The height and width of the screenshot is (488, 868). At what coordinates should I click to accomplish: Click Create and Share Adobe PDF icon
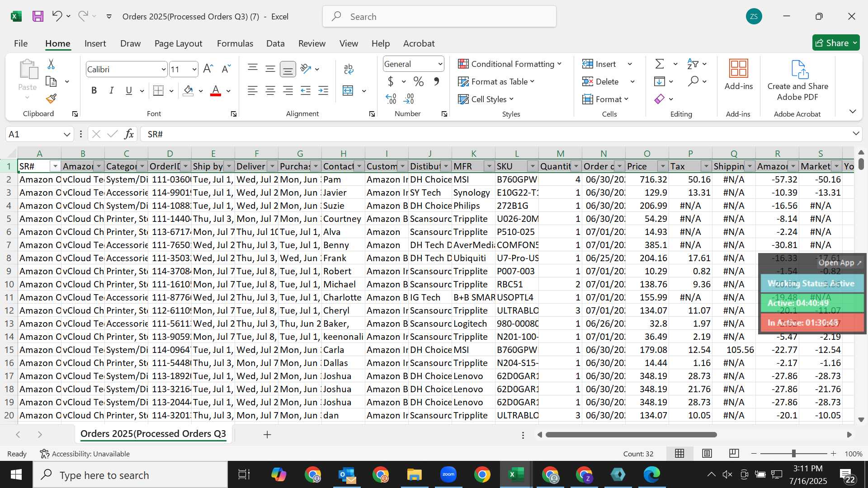(x=799, y=70)
